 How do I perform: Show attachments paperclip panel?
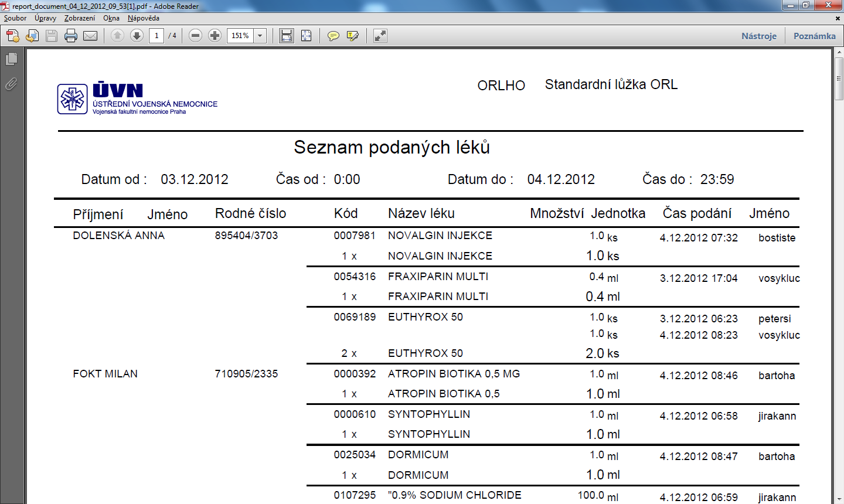coord(11,84)
